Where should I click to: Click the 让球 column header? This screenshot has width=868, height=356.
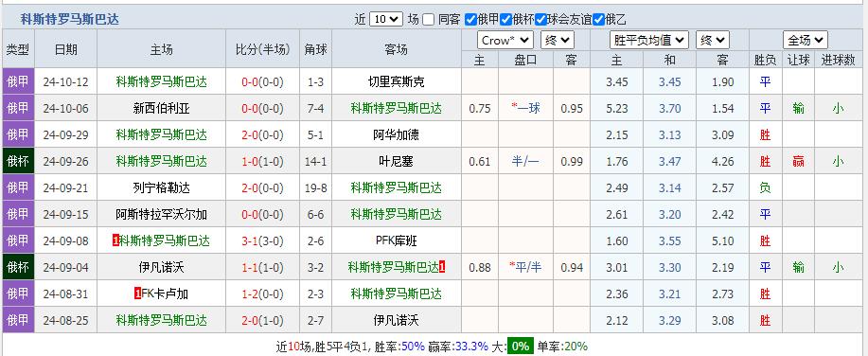click(798, 60)
